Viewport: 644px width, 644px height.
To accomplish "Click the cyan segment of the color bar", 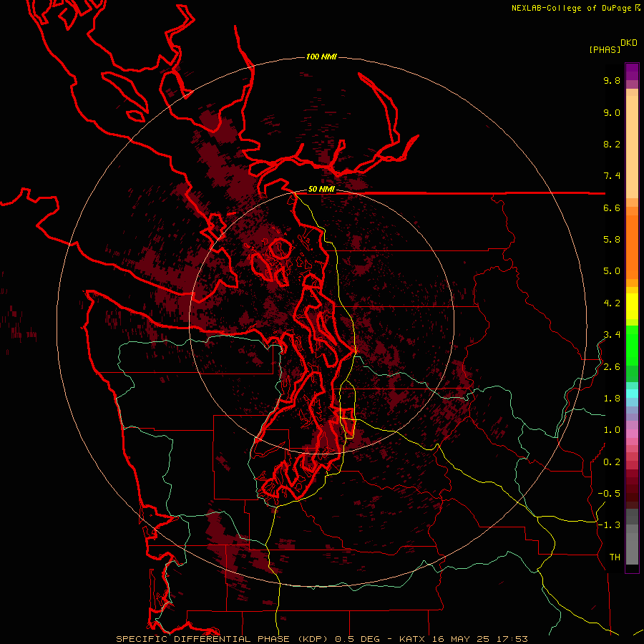I will [632, 393].
